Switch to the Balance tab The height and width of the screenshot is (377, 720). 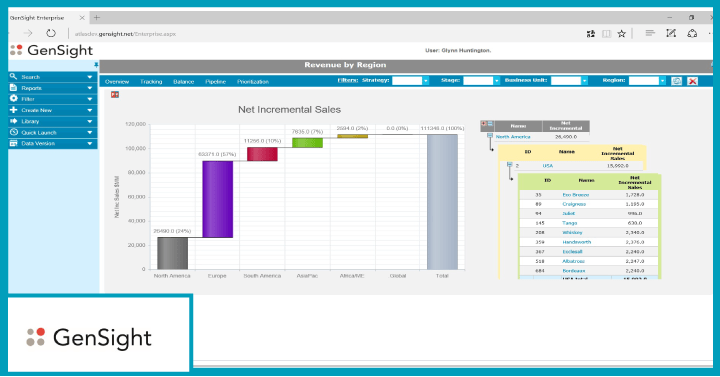coord(184,82)
